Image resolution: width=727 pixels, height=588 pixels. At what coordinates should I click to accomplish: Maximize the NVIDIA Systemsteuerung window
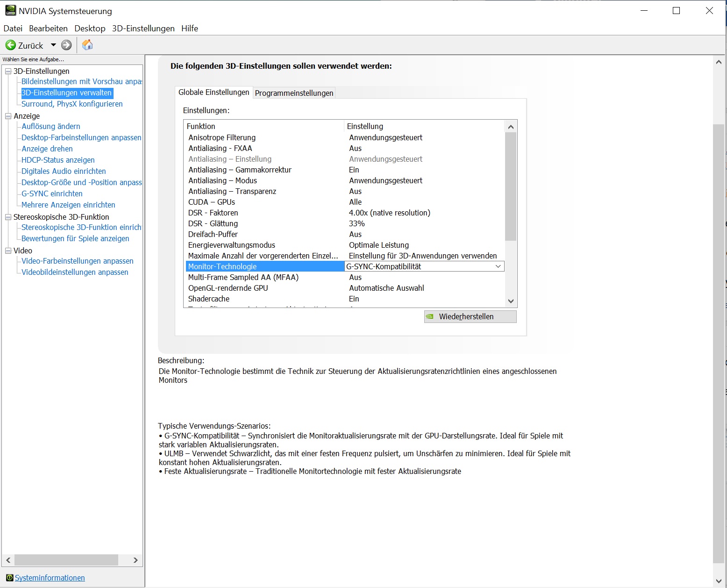(x=676, y=11)
